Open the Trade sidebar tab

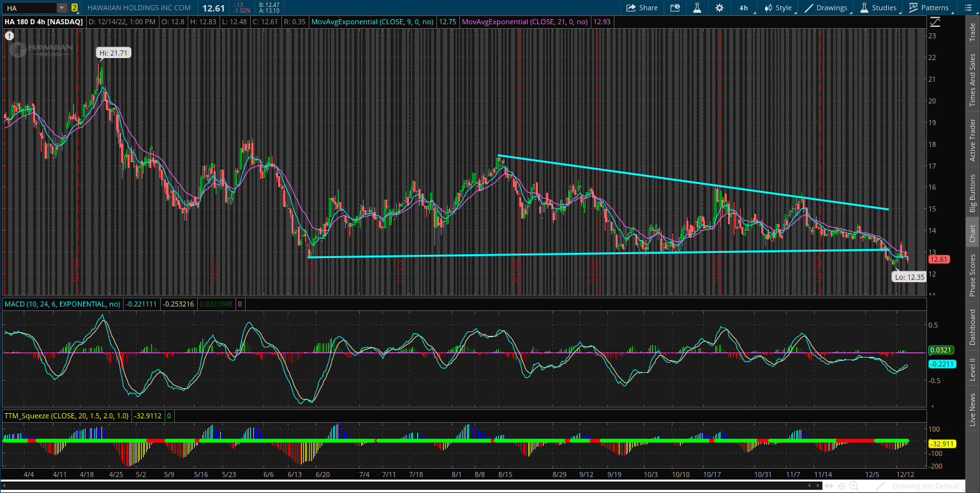pyautogui.click(x=972, y=31)
